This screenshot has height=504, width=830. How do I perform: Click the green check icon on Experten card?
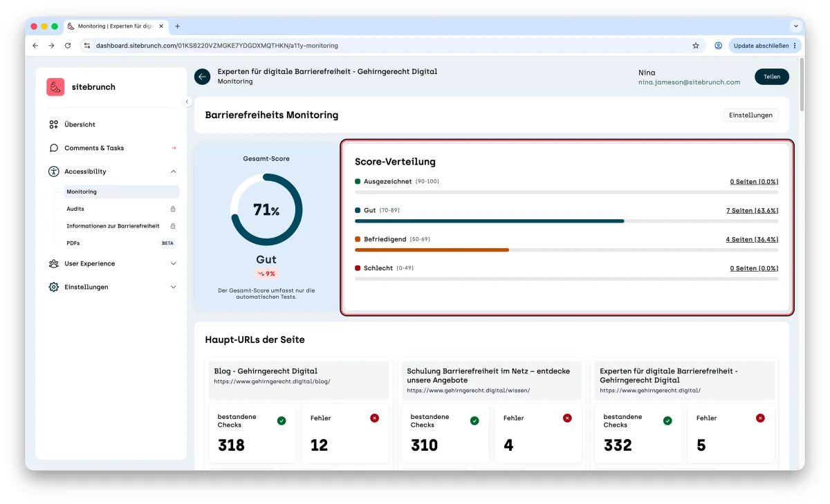[x=667, y=420]
